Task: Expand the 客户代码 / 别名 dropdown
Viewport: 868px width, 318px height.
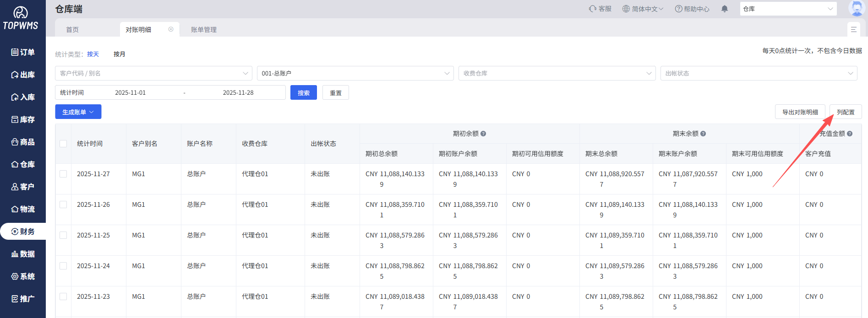Action: (153, 73)
